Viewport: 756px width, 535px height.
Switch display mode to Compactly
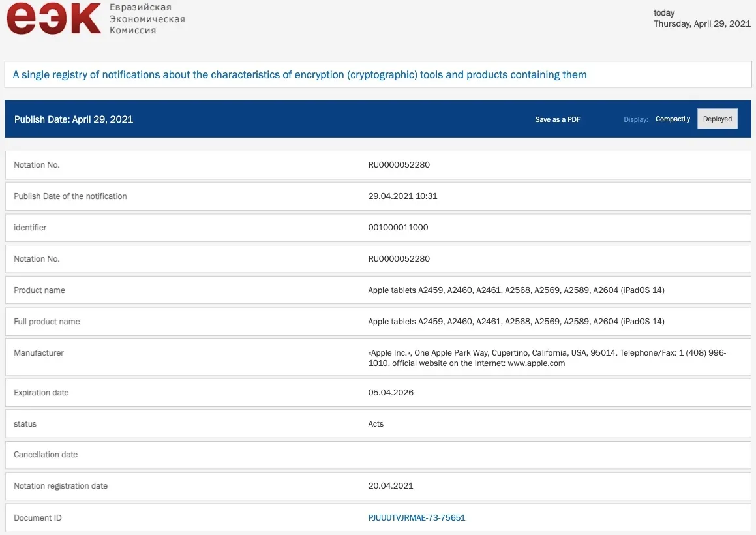[x=673, y=119]
